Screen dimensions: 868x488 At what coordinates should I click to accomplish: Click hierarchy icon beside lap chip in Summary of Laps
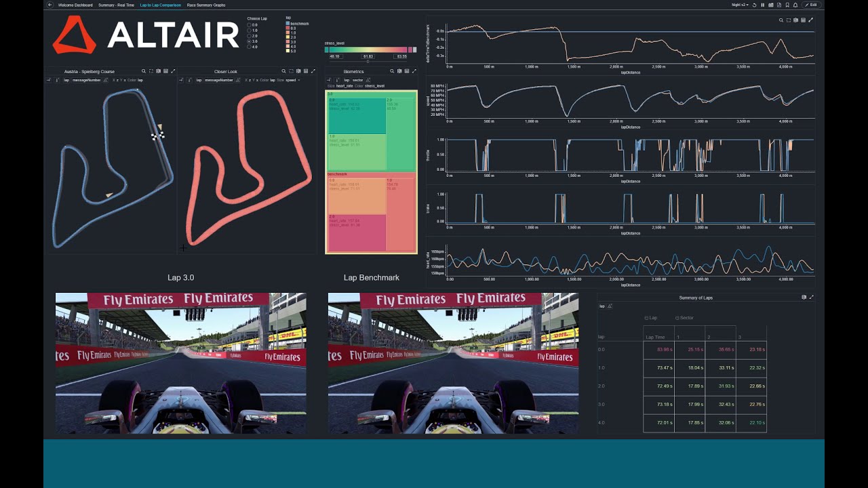click(610, 306)
